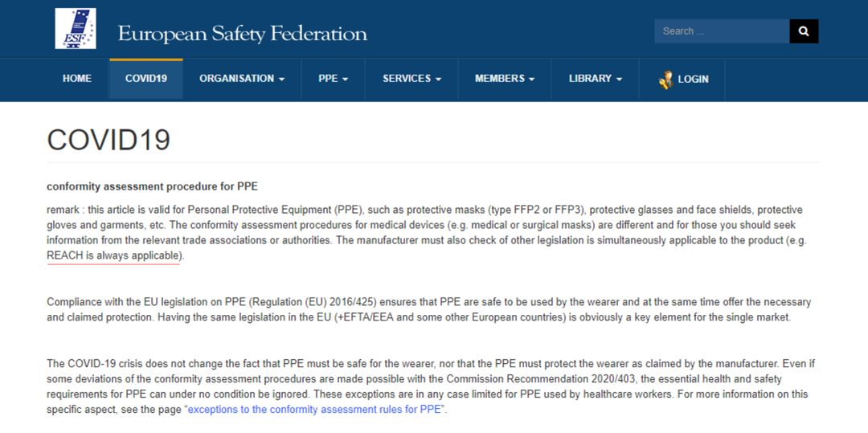Open the Members dropdown caret
Screen dimensions: 868x433
pos(532,80)
